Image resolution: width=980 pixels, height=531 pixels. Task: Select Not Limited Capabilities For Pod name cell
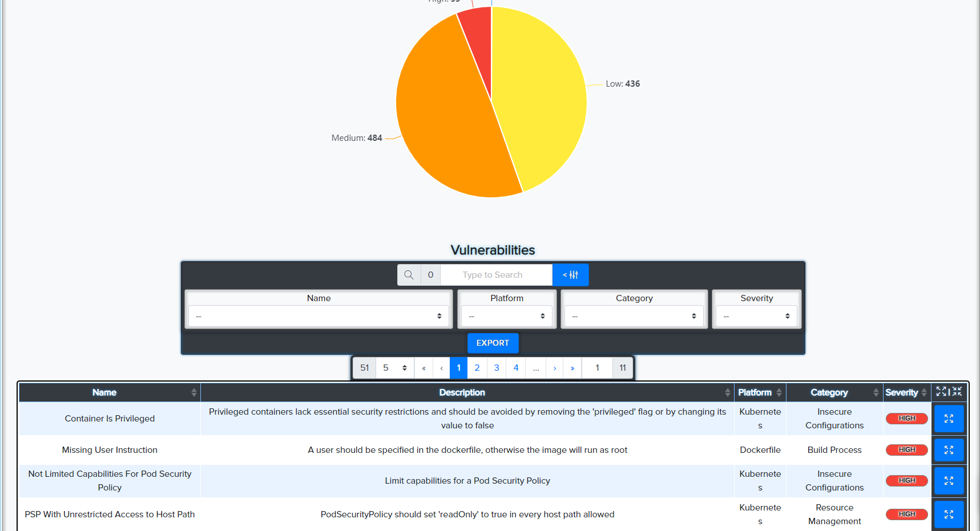[110, 481]
